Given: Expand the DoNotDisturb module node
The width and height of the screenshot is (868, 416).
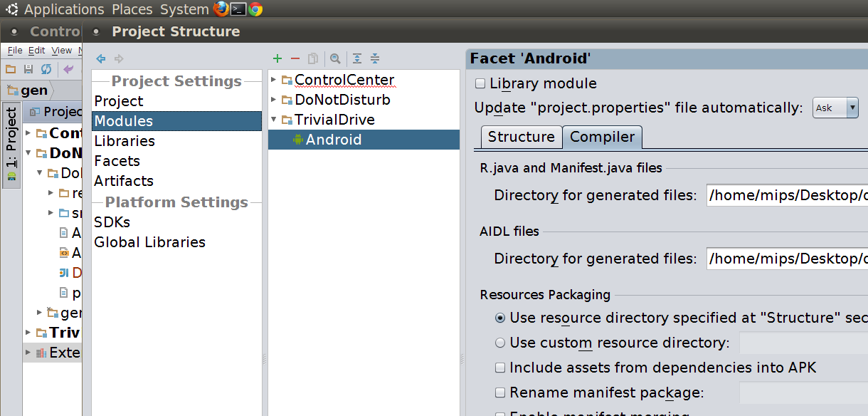Looking at the screenshot, I should 274,100.
